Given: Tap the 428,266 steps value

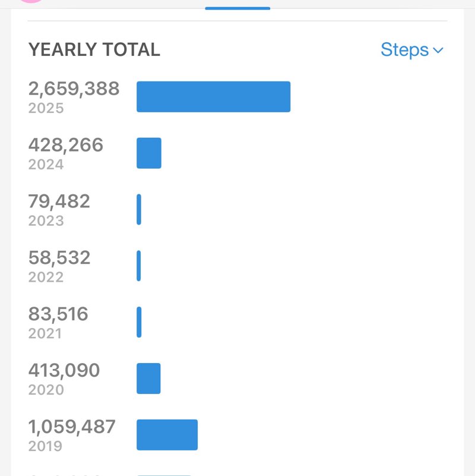Looking at the screenshot, I should (66, 145).
